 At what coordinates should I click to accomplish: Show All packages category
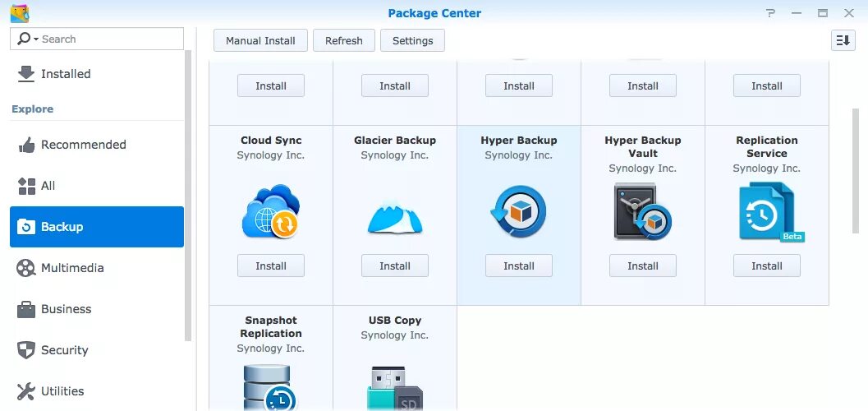pos(97,186)
